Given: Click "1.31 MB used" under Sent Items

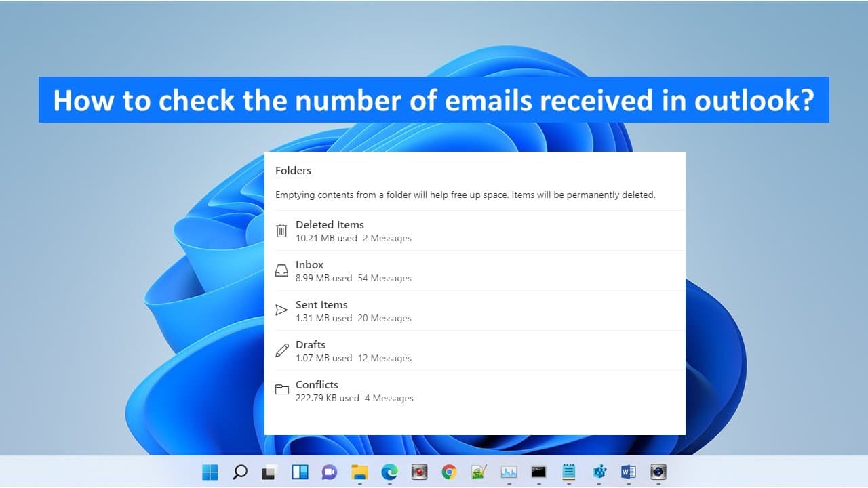Looking at the screenshot, I should tap(323, 318).
